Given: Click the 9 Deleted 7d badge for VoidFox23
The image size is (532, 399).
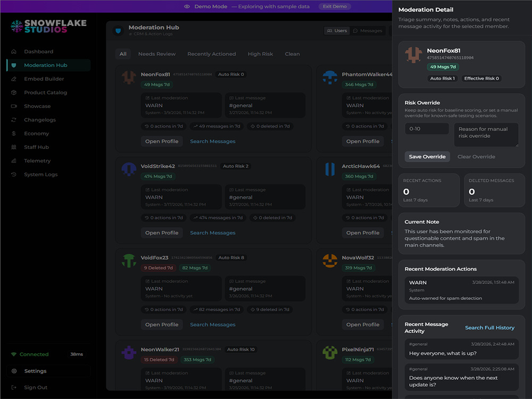Looking at the screenshot, I should pyautogui.click(x=158, y=268).
